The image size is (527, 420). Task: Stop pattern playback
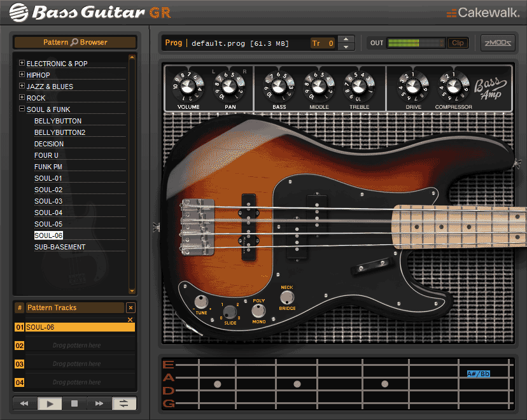(x=74, y=403)
